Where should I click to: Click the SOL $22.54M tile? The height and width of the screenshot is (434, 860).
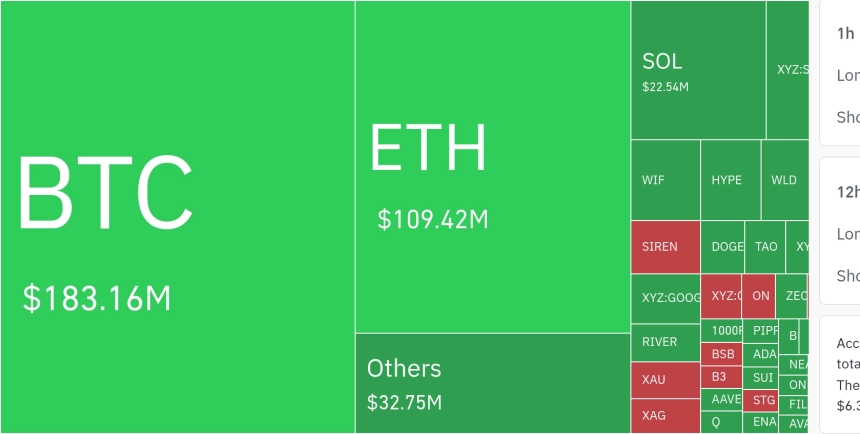(x=697, y=70)
